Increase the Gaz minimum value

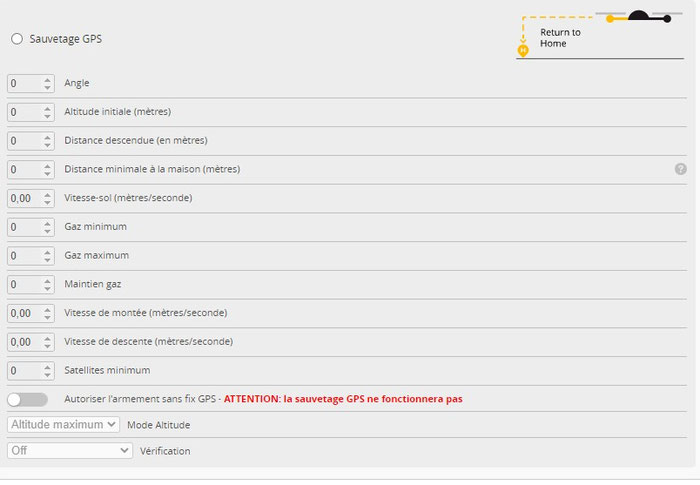point(47,223)
